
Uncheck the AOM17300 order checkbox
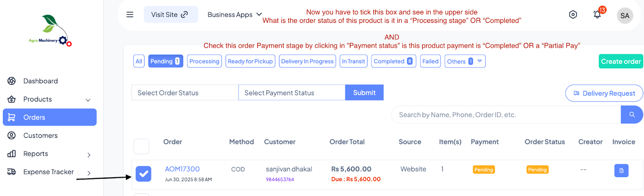pyautogui.click(x=143, y=174)
